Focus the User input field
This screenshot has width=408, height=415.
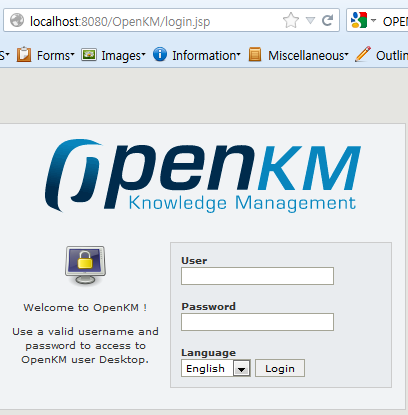click(257, 276)
